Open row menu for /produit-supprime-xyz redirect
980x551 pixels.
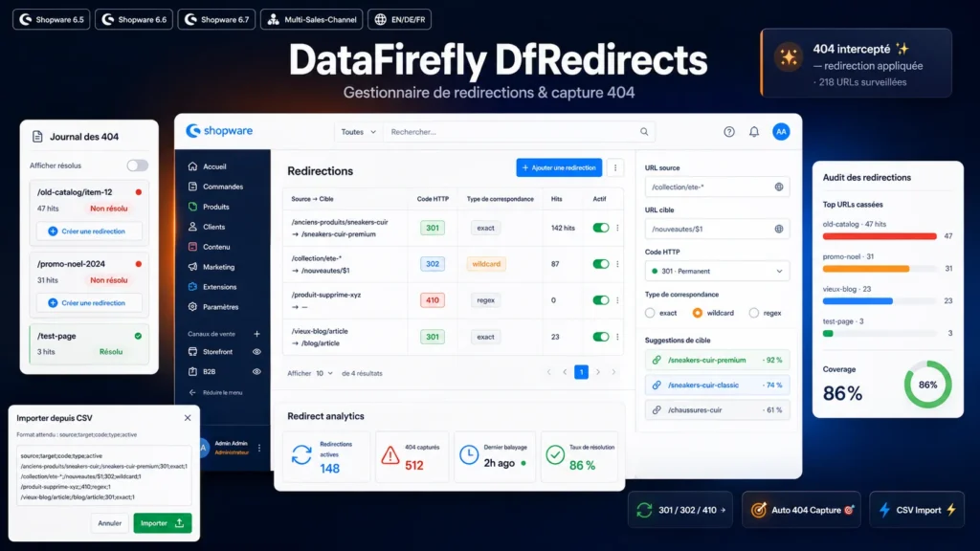(617, 299)
